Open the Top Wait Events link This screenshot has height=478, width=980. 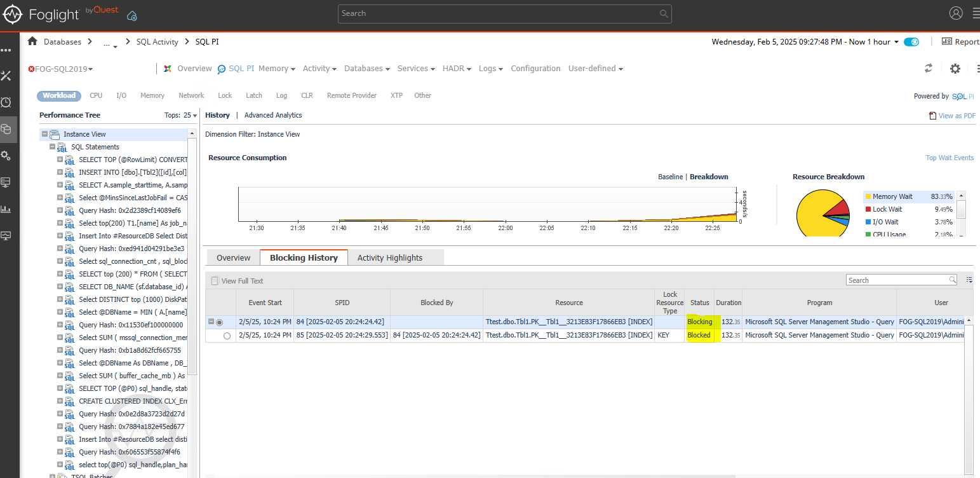949,157
